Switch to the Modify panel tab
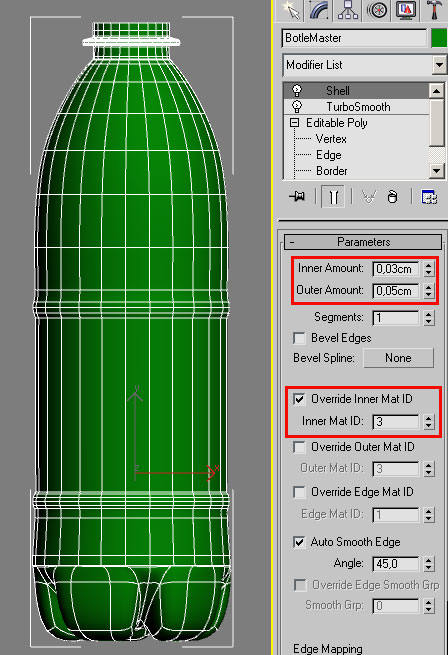 tap(319, 10)
